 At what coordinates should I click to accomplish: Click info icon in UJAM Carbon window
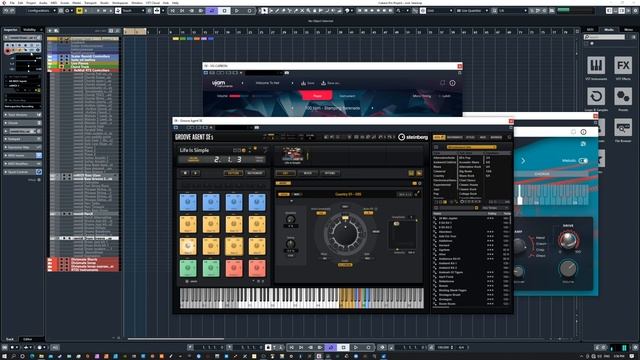pos(452,83)
